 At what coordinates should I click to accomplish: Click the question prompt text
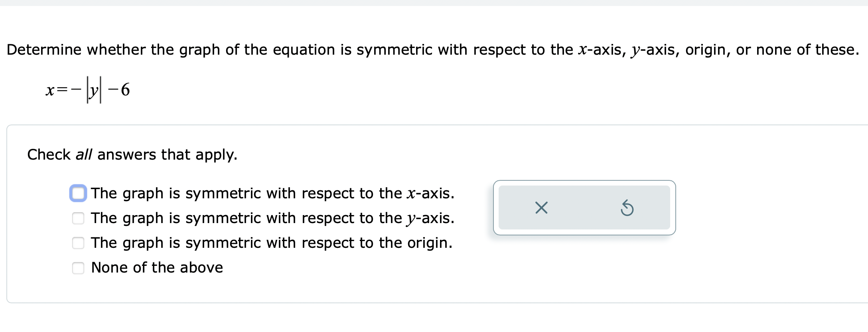tap(431, 49)
